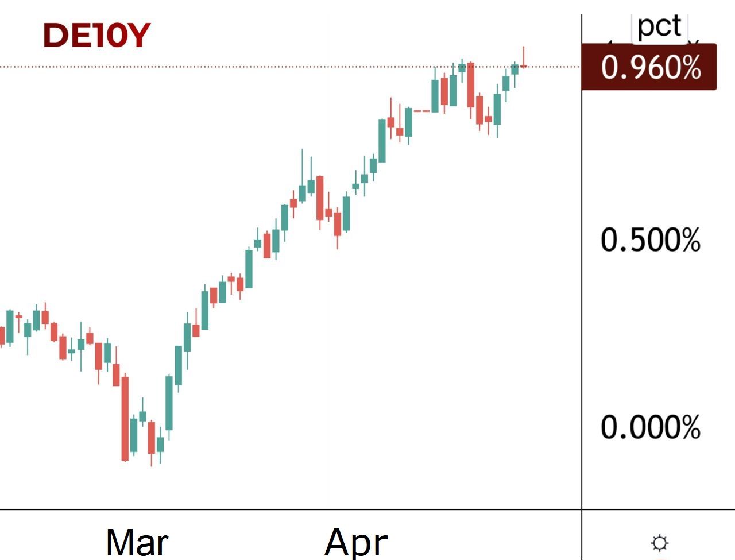Click the 0.000% price axis label
Image resolution: width=735 pixels, height=560 pixels.
[650, 427]
